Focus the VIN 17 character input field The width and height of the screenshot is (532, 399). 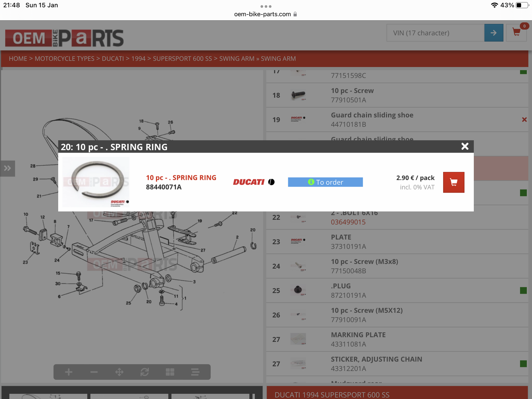coord(435,33)
